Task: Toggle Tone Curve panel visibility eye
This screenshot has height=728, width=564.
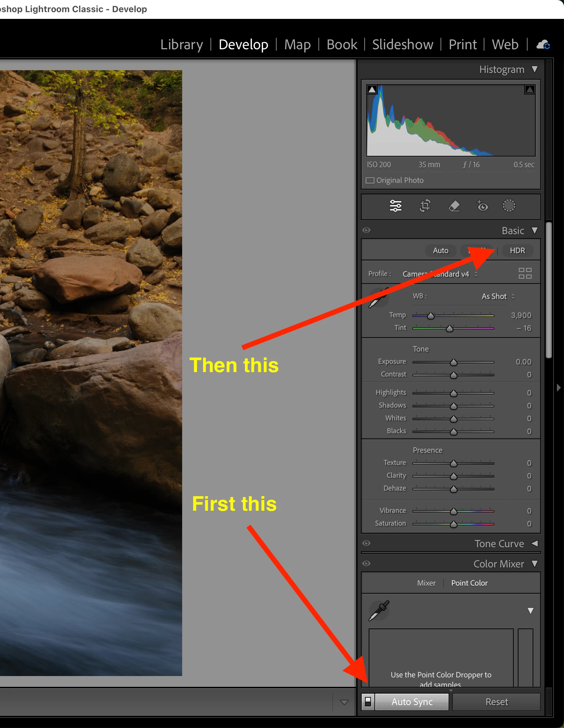Action: pyautogui.click(x=366, y=543)
